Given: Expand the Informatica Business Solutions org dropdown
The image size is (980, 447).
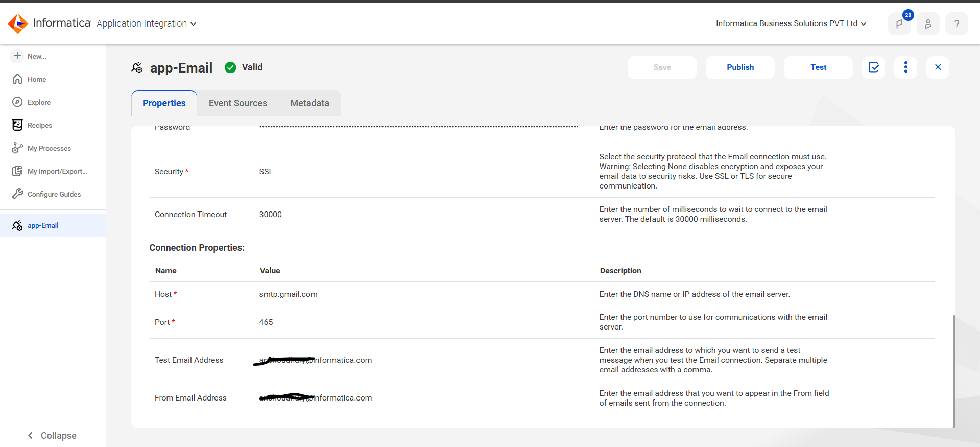Looking at the screenshot, I should [791, 23].
